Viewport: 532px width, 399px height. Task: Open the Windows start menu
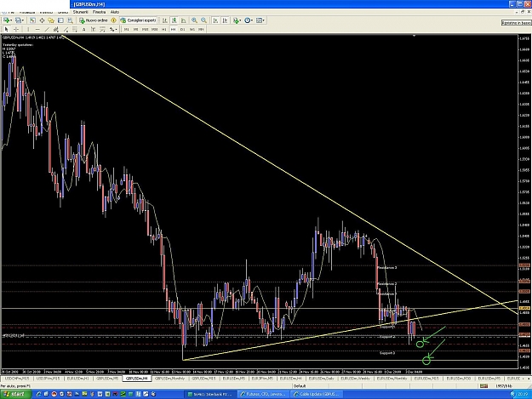click(x=15, y=394)
